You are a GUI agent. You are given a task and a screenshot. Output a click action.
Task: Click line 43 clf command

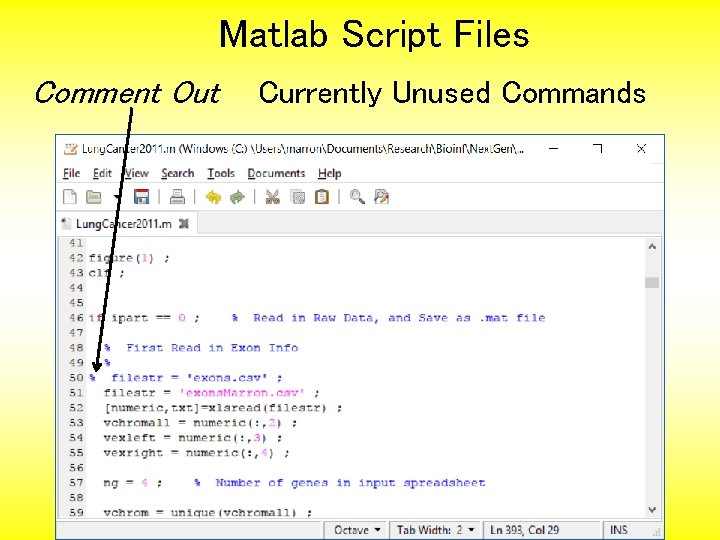click(x=106, y=273)
